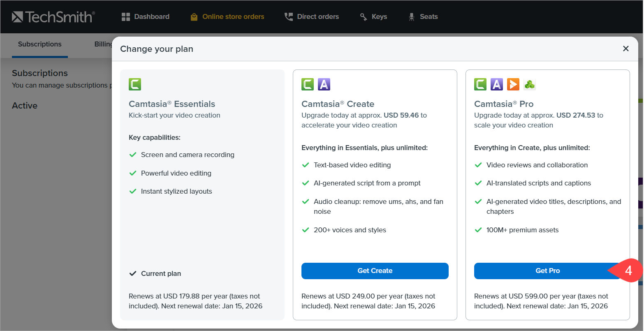
Task: Click Audiate icon in Pro card
Action: (497, 84)
